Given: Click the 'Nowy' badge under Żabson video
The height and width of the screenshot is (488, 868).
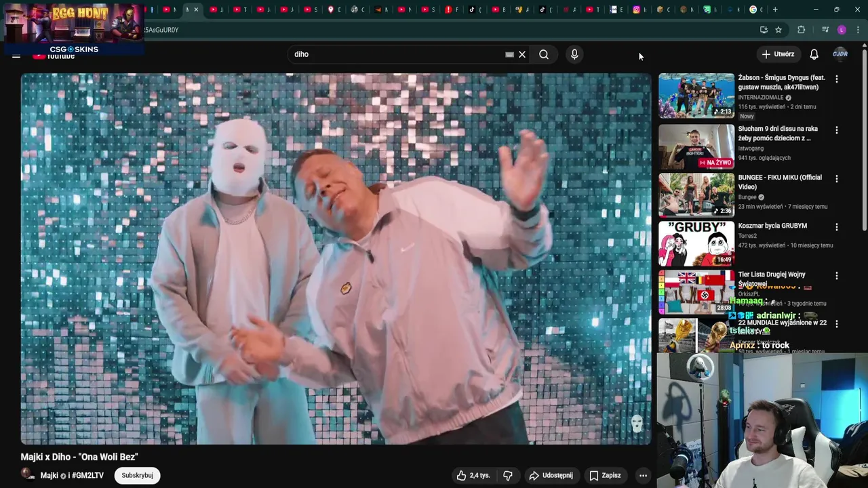Looking at the screenshot, I should 747,116.
